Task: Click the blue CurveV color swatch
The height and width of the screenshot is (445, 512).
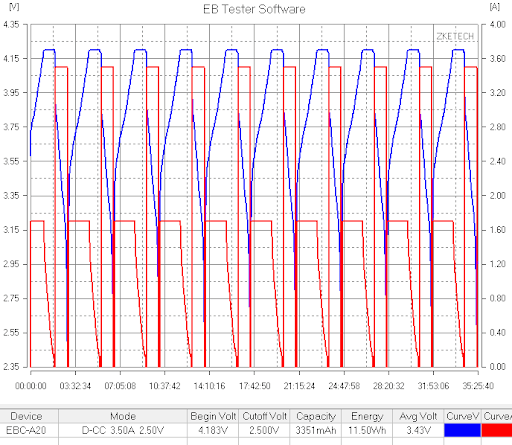Action: [x=462, y=430]
